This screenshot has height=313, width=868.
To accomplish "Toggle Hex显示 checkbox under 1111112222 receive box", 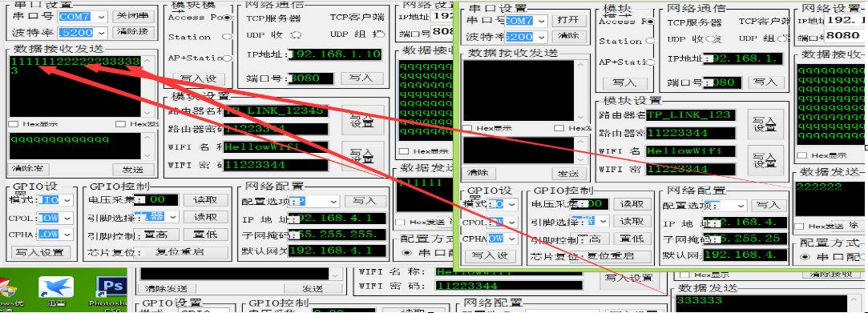I will pos(14,124).
